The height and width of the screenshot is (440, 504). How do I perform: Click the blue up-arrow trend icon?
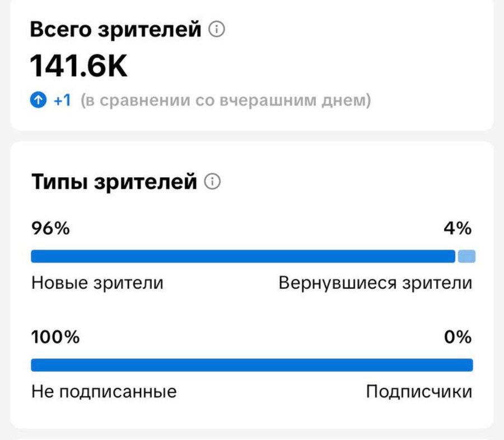click(37, 101)
